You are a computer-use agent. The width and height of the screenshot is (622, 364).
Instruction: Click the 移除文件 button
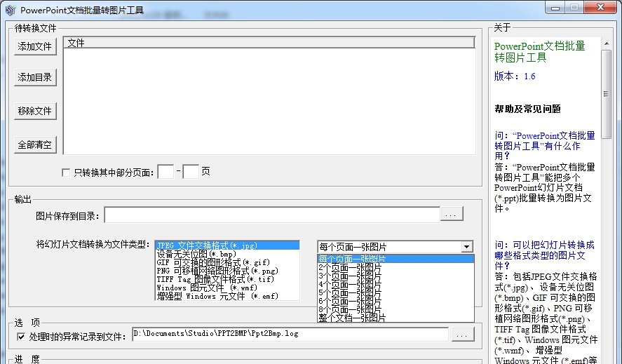35,111
